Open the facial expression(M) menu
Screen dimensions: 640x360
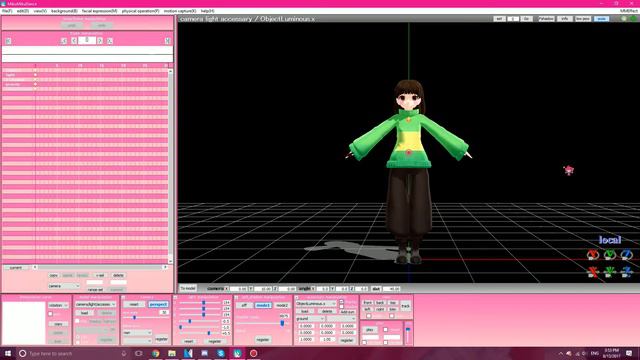click(99, 11)
